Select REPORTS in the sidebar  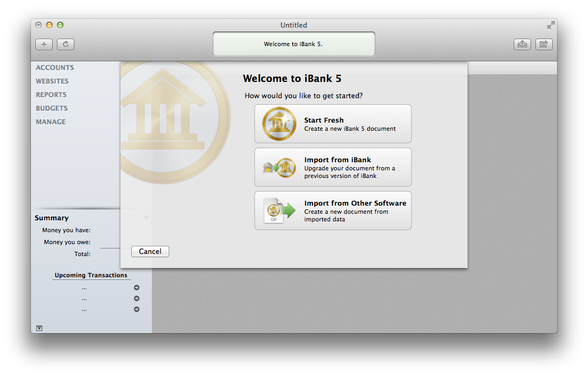51,94
